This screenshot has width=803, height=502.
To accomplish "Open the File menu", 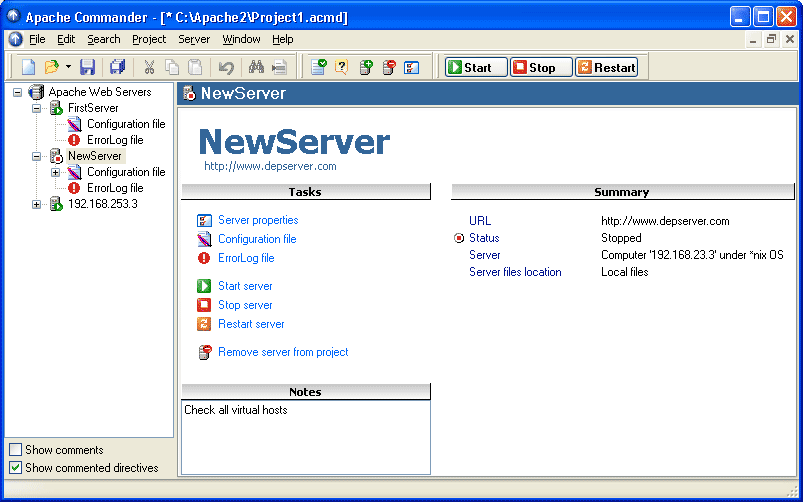I will pyautogui.click(x=37, y=39).
